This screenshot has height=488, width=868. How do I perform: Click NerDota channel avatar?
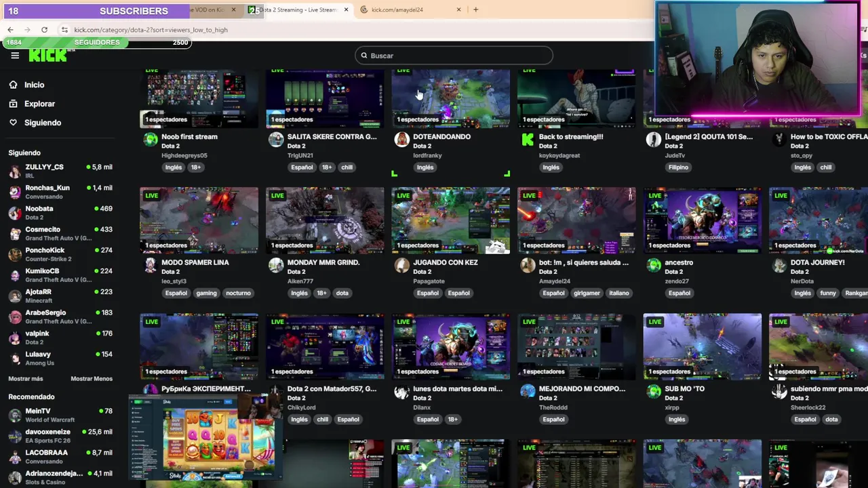click(779, 266)
